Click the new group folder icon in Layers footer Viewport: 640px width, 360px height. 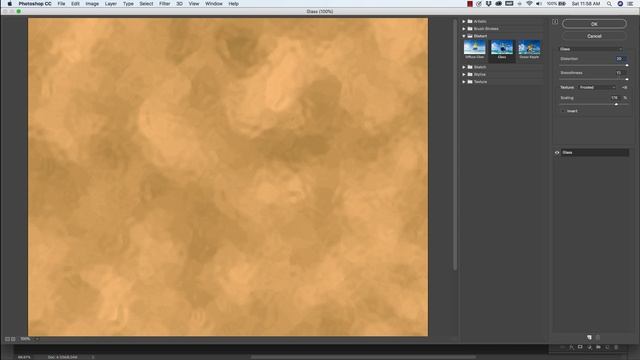tap(598, 347)
